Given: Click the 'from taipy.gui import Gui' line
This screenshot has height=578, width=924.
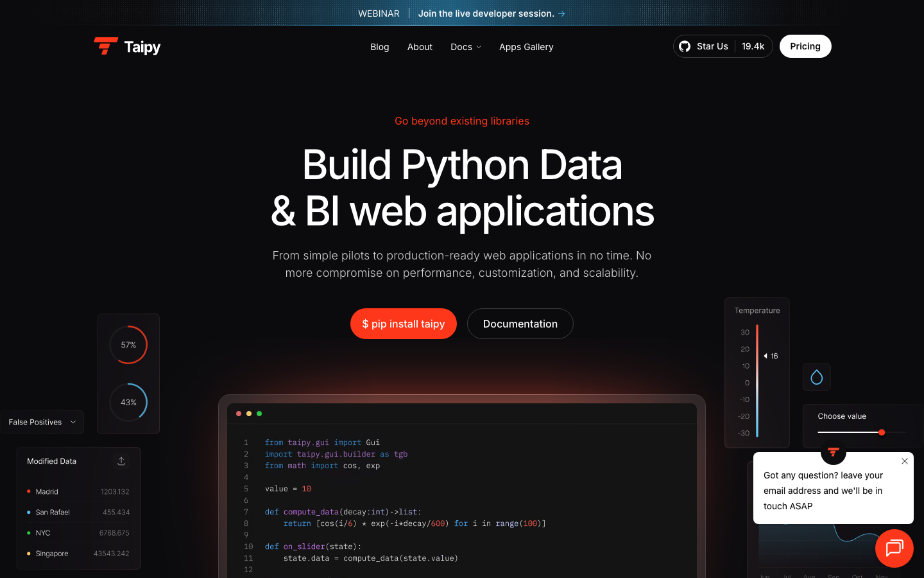Looking at the screenshot, I should (x=322, y=442).
